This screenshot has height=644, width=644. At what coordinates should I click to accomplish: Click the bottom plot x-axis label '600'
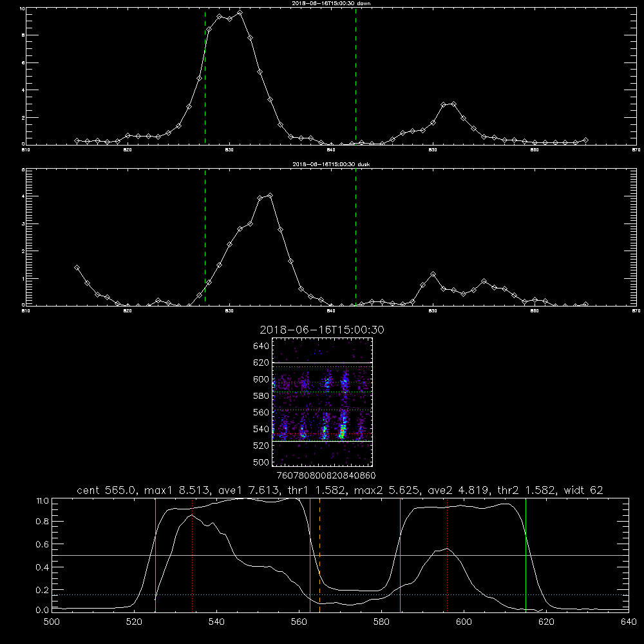point(464,622)
